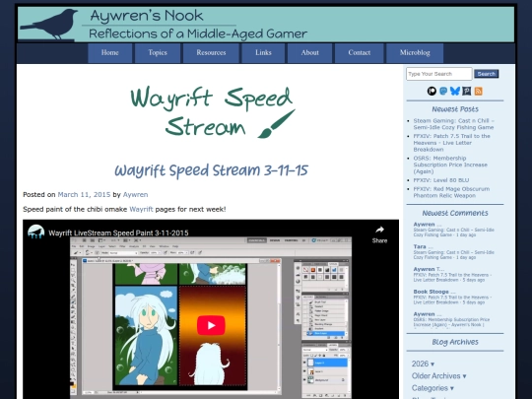The height and width of the screenshot is (399, 532).
Task: Click the Blog Archives heading
Action: point(455,342)
